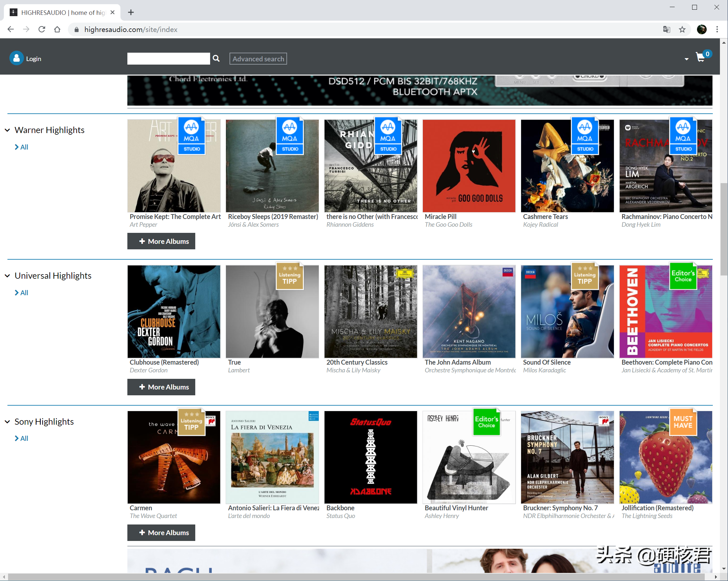
Task: Collapse the Universal Highlights section
Action: click(x=7, y=276)
